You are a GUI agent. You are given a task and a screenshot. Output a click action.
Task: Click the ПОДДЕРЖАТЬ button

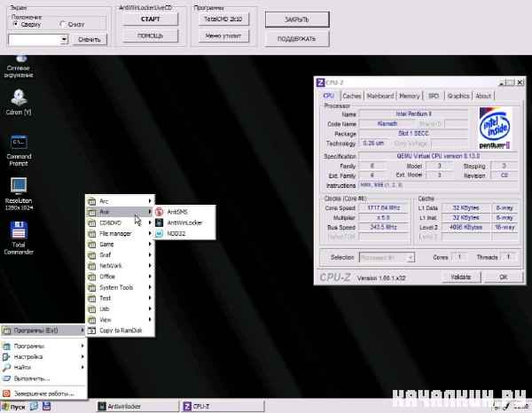point(297,39)
